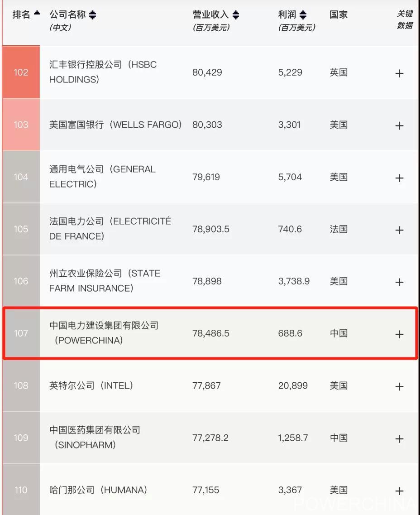This screenshot has height=515, width=420.
Task: Open the Intel company name link
Action: [91, 385]
